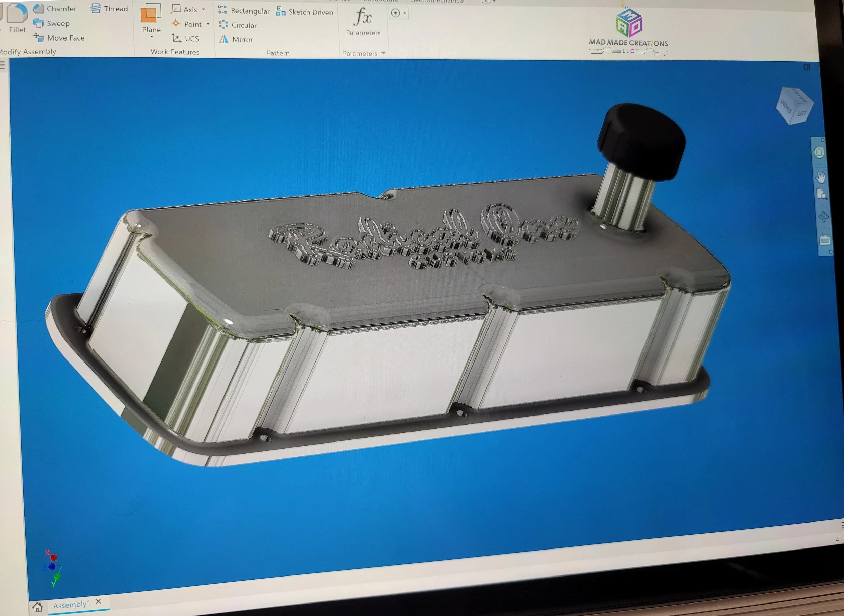This screenshot has width=844, height=616.
Task: Switch to the Assembly1 document tab
Action: tap(72, 605)
